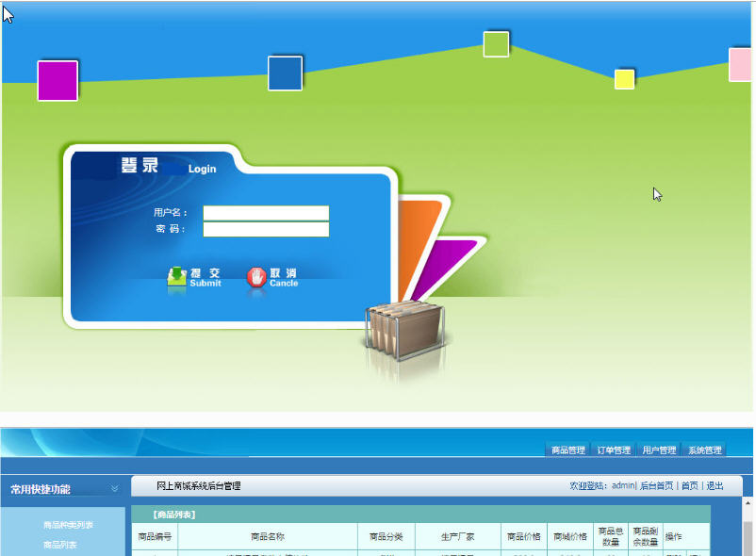Focus the 用户名 username input field
The width and height of the screenshot is (756, 556).
tap(266, 213)
